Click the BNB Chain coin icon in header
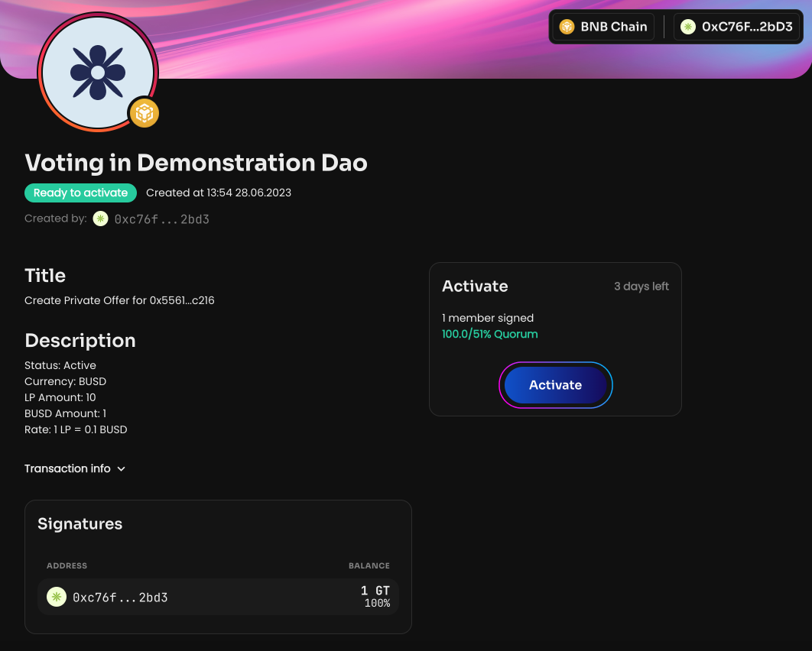This screenshot has height=651, width=812. click(x=567, y=27)
